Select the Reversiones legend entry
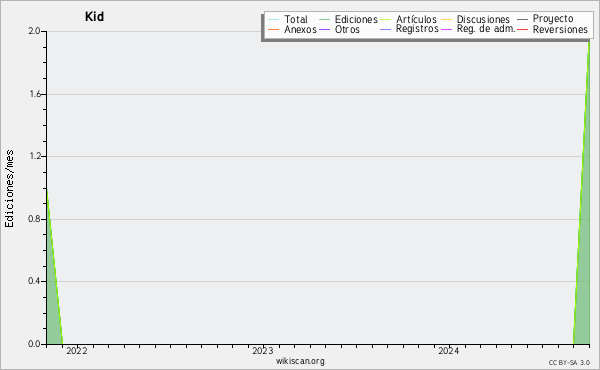The width and height of the screenshot is (600, 370). click(552, 29)
